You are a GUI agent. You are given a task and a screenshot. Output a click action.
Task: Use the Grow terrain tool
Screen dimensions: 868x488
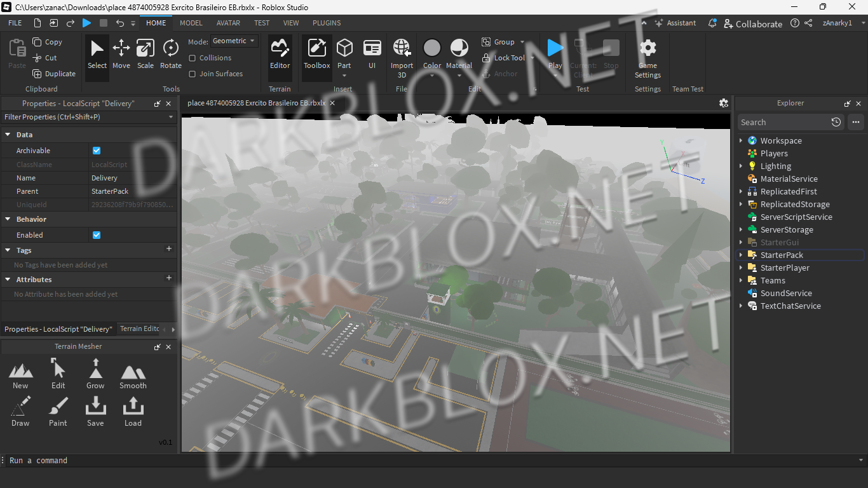click(95, 375)
